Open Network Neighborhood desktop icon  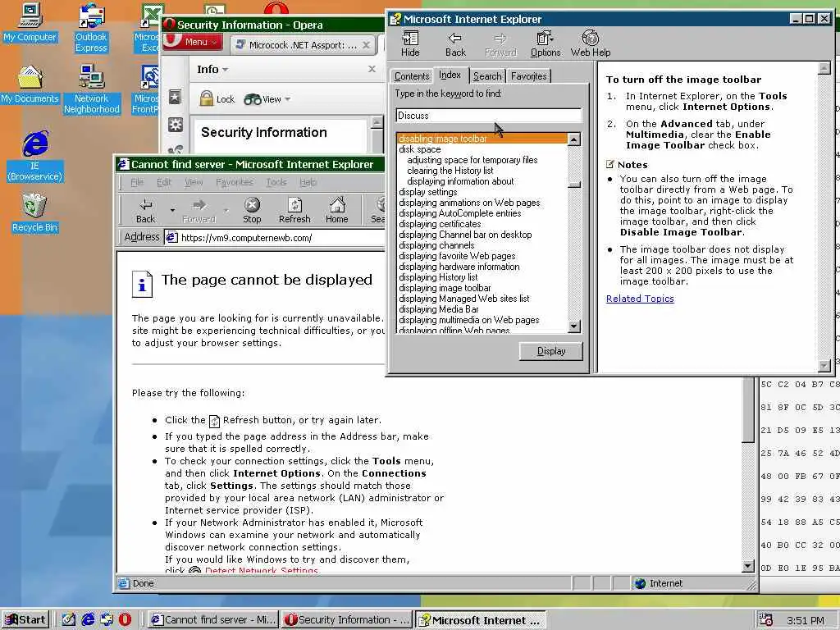[92, 89]
